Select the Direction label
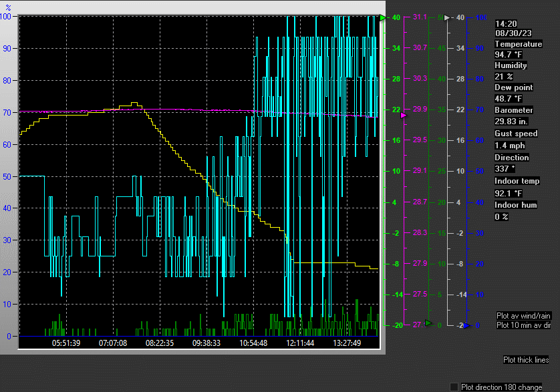This screenshot has height=392, width=560. [511, 158]
